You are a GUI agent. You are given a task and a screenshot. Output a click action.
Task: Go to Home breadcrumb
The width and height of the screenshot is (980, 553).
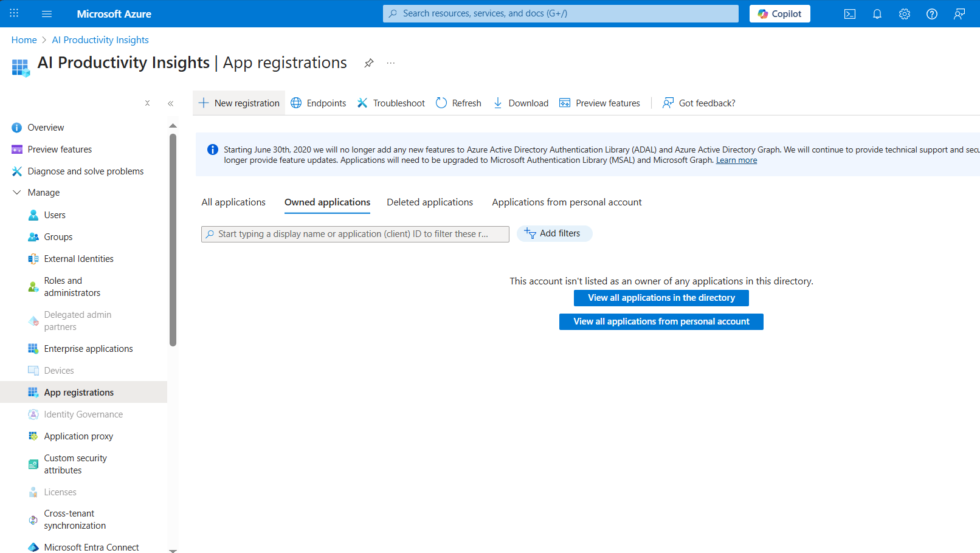pos(24,40)
